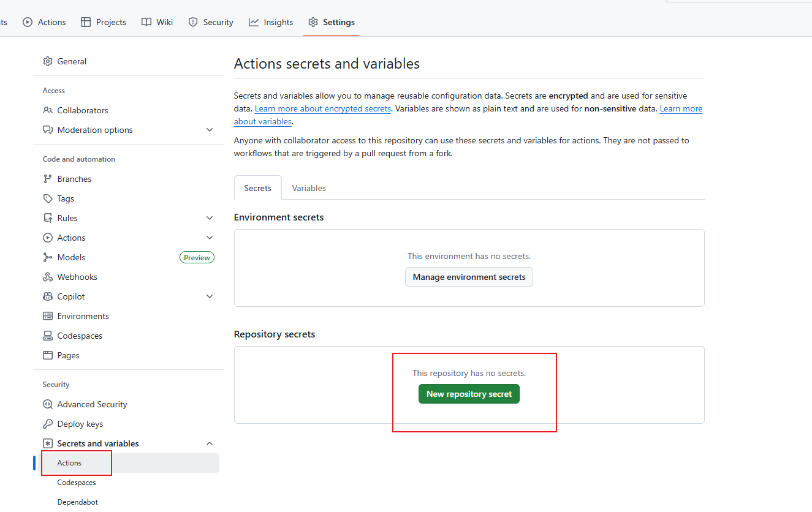Click the Advanced Security icon

coord(48,404)
